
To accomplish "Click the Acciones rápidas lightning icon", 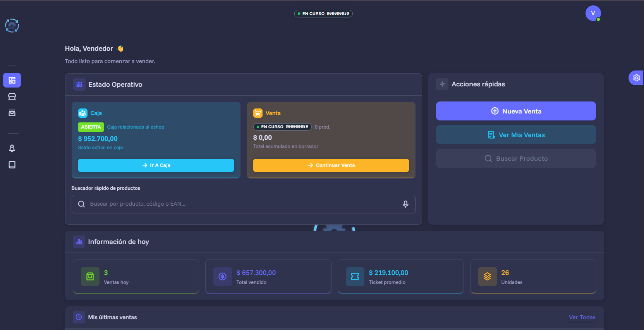I will coord(442,84).
